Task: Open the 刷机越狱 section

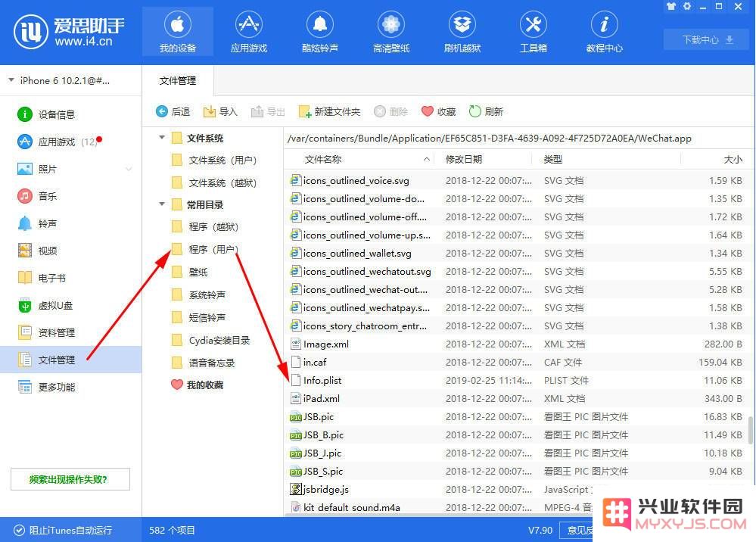Action: [462, 33]
